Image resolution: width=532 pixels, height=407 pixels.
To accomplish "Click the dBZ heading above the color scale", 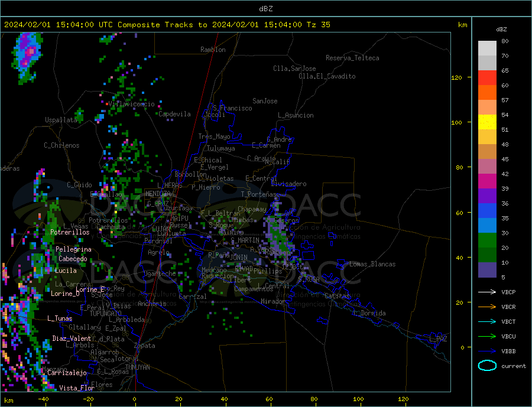I will (501, 30).
